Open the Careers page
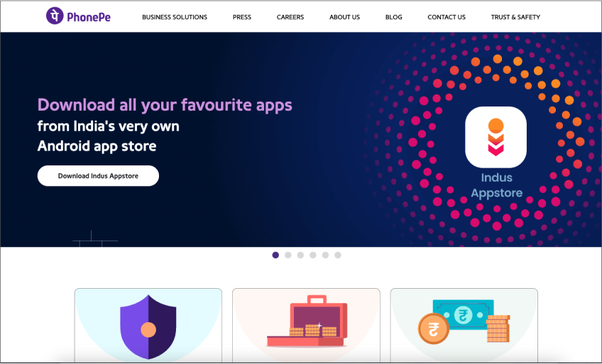 tap(290, 17)
